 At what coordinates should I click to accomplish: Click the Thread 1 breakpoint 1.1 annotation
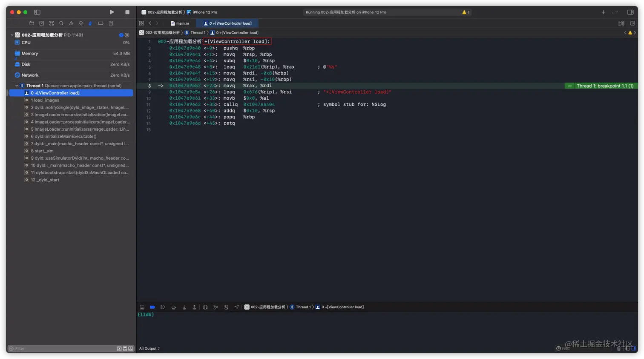(x=601, y=86)
